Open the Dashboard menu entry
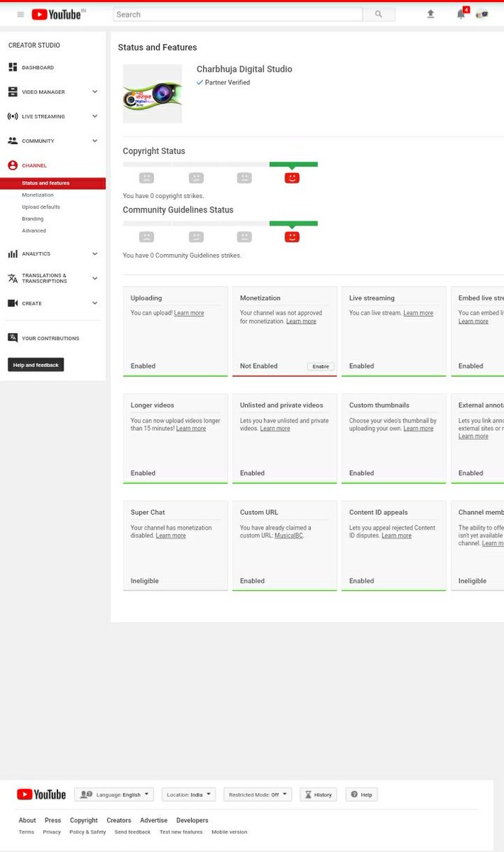The height and width of the screenshot is (852, 504). click(38, 67)
